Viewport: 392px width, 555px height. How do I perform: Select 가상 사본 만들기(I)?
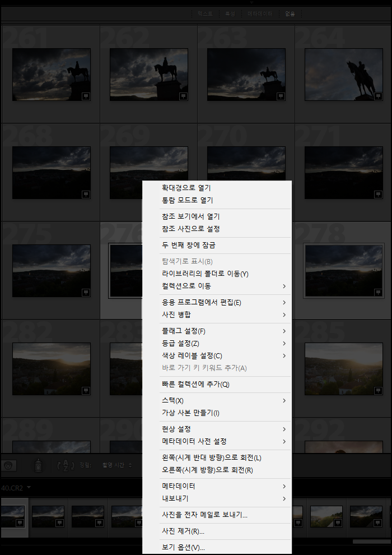coord(217,413)
